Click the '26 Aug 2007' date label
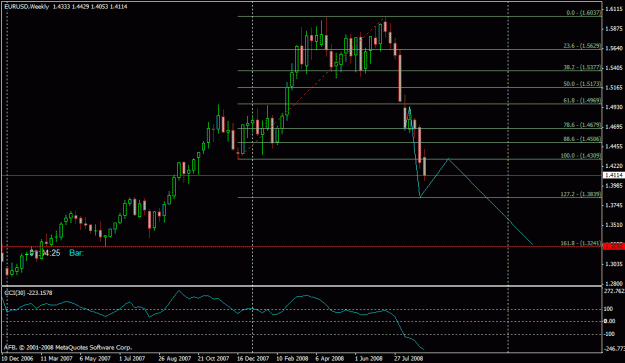Screen dimensions: 625x363 pos(174,358)
